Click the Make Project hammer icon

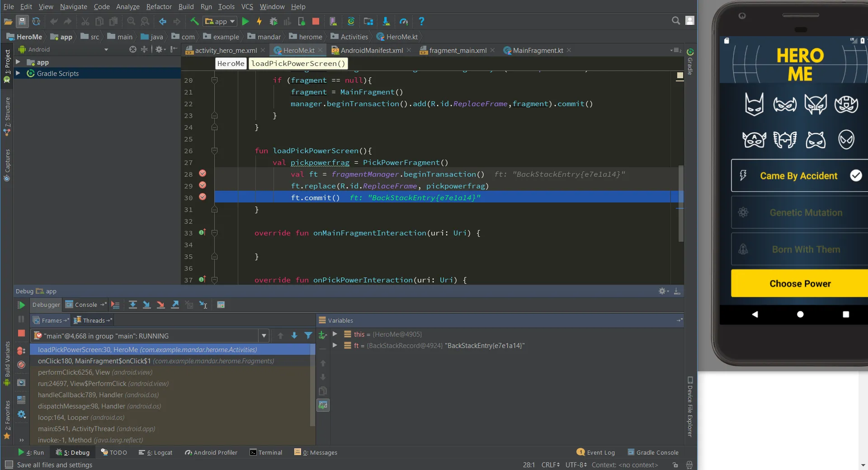(194, 21)
